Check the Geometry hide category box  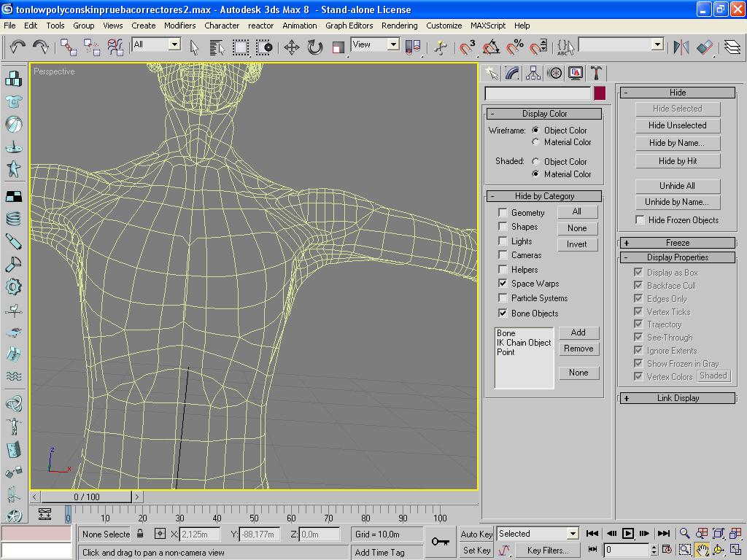[503, 212]
